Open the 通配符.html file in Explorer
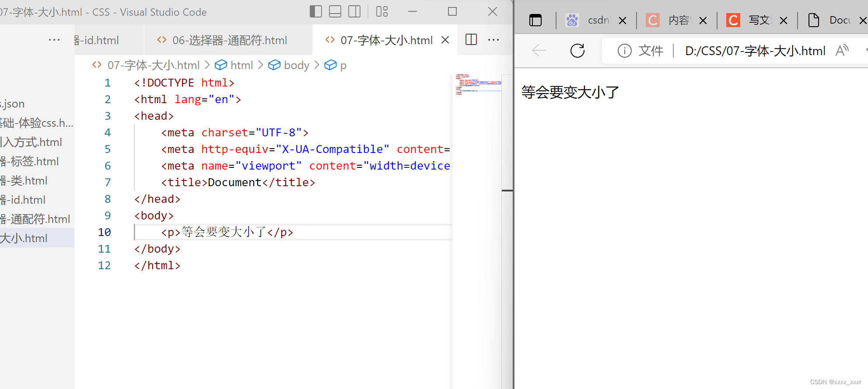The image size is (868, 389). tap(37, 219)
